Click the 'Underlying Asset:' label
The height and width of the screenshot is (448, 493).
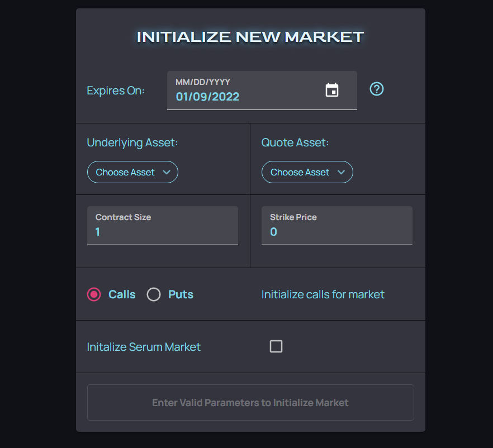pos(132,142)
